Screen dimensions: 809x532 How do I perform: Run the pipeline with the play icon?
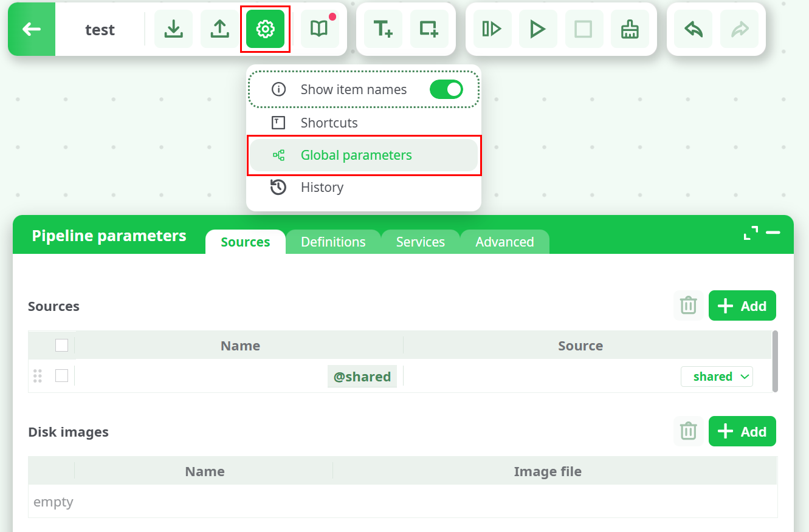coord(537,29)
